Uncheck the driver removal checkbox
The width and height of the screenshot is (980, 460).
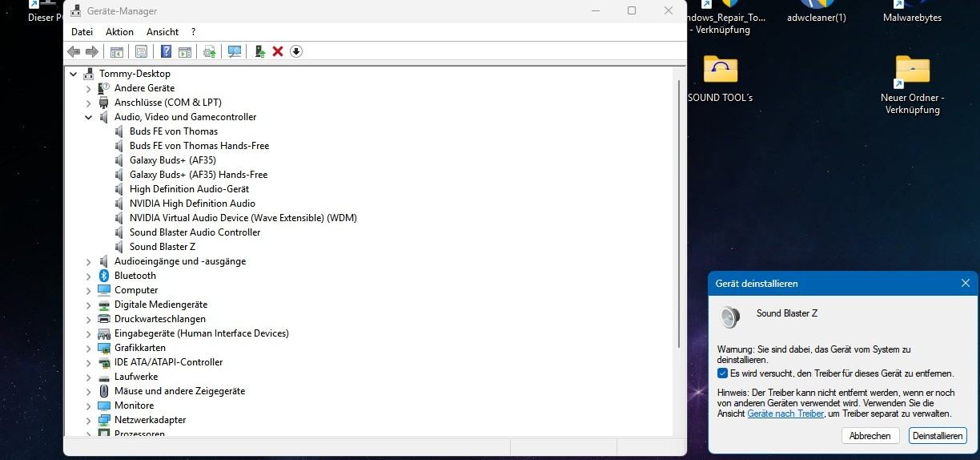click(x=722, y=373)
